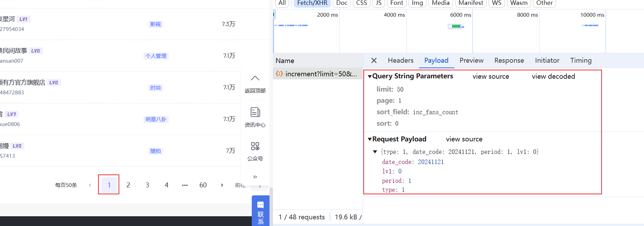Click the sort_field inc_fans_count value
The height and width of the screenshot is (226, 644).
click(x=435, y=112)
